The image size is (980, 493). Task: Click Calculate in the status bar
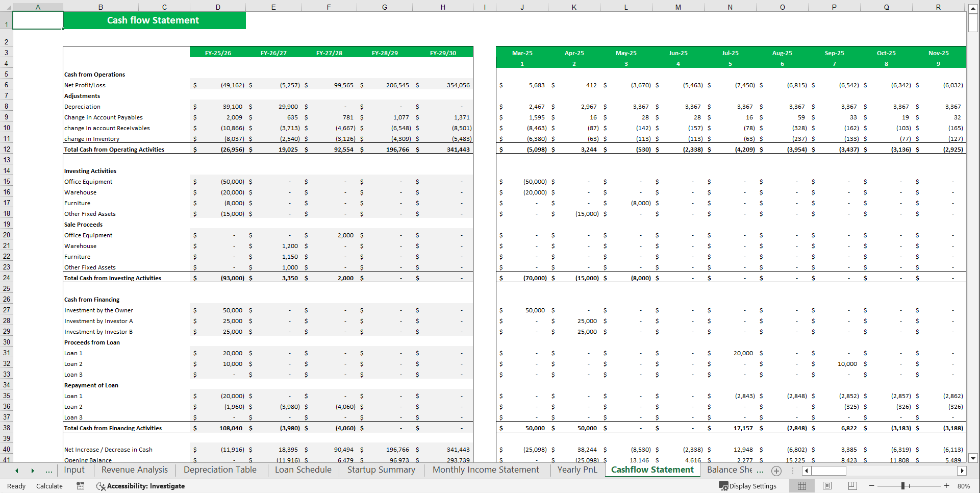(x=49, y=486)
